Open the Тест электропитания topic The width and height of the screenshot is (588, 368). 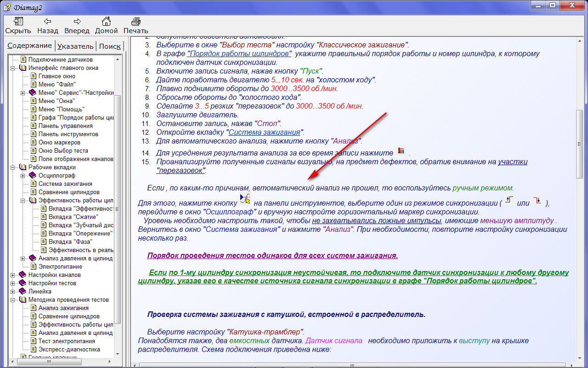pyautogui.click(x=67, y=341)
